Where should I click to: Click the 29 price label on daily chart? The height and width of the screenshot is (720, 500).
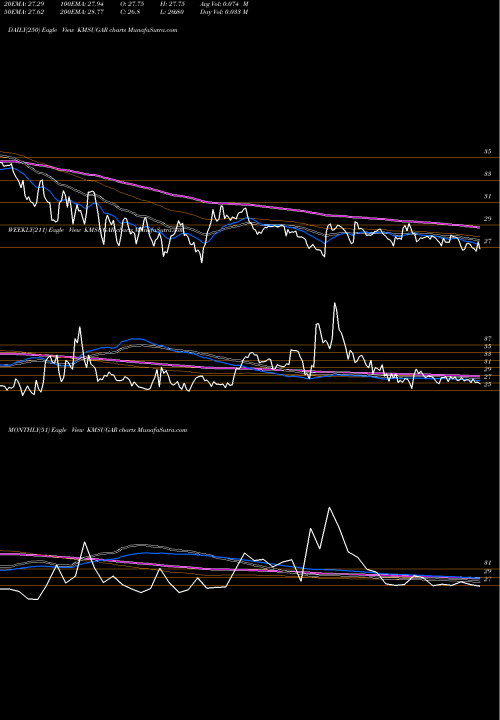click(x=487, y=219)
